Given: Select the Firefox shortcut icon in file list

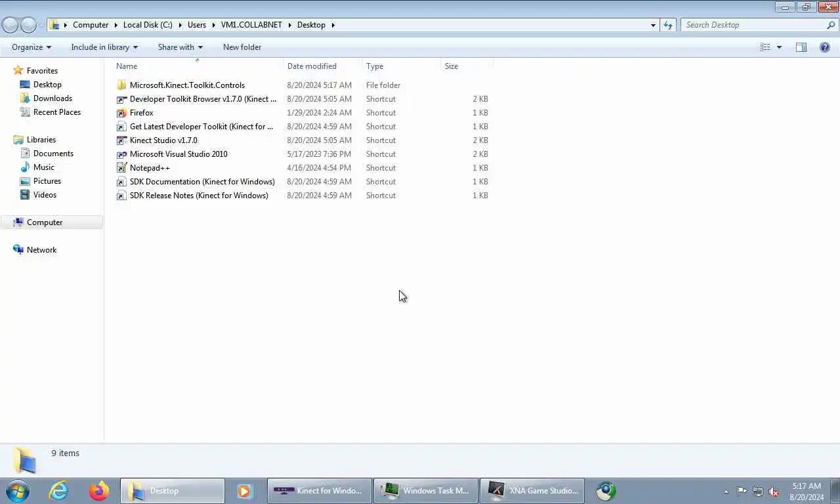Looking at the screenshot, I should click(x=121, y=113).
